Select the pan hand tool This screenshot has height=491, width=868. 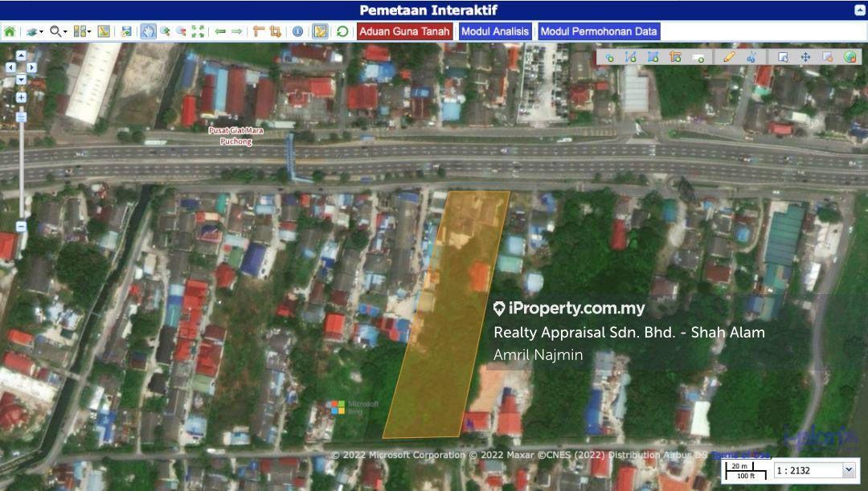pos(148,31)
